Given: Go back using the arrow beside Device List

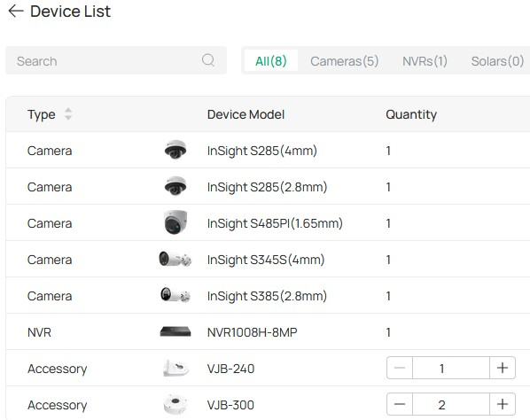Looking at the screenshot, I should pos(16,12).
